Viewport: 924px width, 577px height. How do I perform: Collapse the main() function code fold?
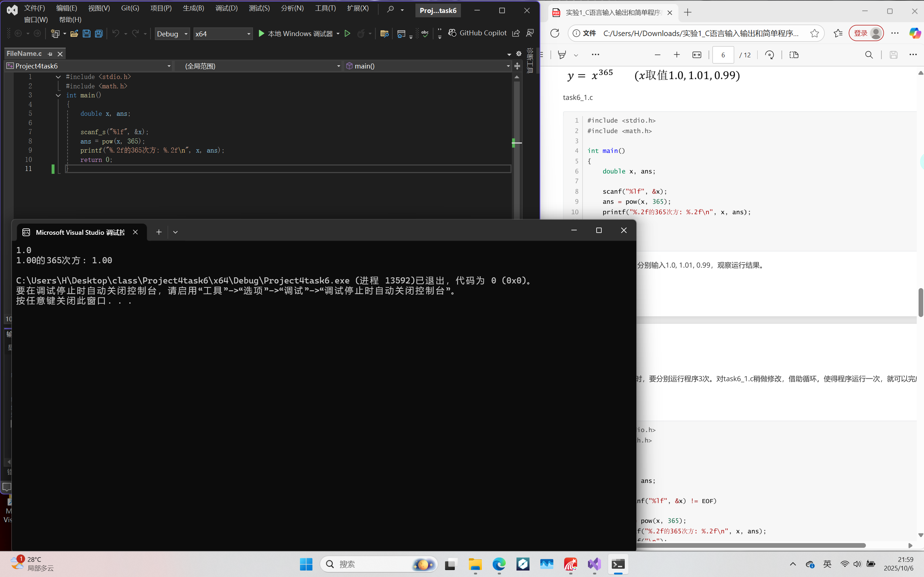point(58,96)
